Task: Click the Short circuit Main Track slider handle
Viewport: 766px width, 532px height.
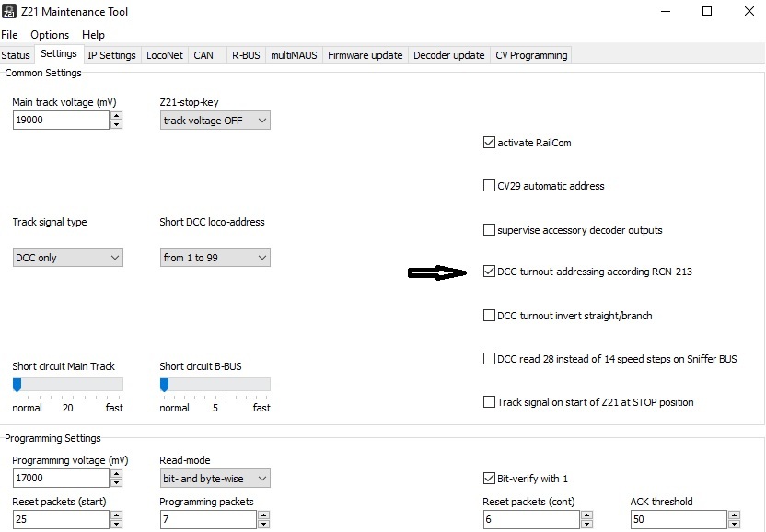Action: click(x=17, y=385)
